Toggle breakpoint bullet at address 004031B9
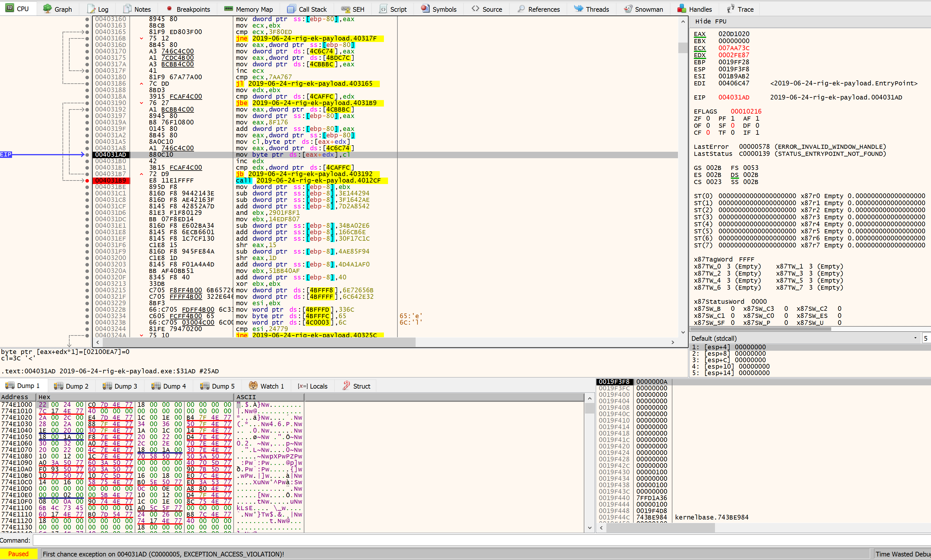931x560 pixels. [87, 181]
